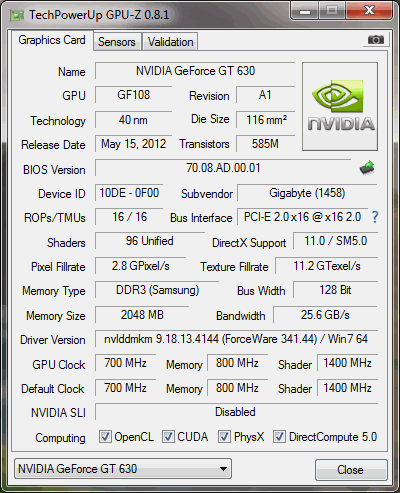Click the Subvendor value Gigabyte (1458)

[307, 193]
